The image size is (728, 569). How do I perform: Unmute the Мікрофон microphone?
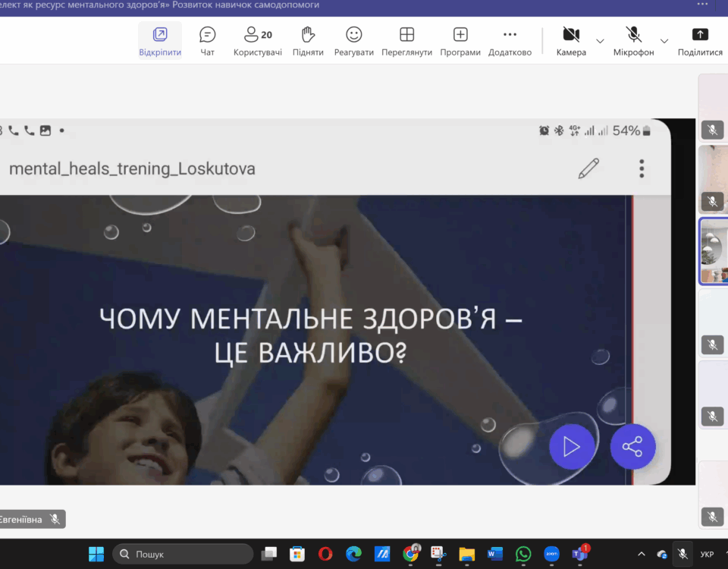(x=633, y=35)
